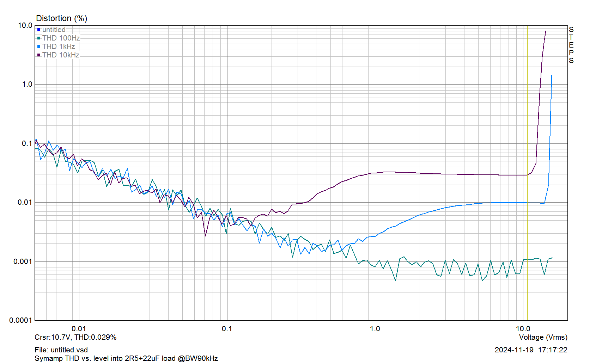Click the '0.01' x-axis tick label
The width and height of the screenshot is (602, 364).
tap(79, 329)
